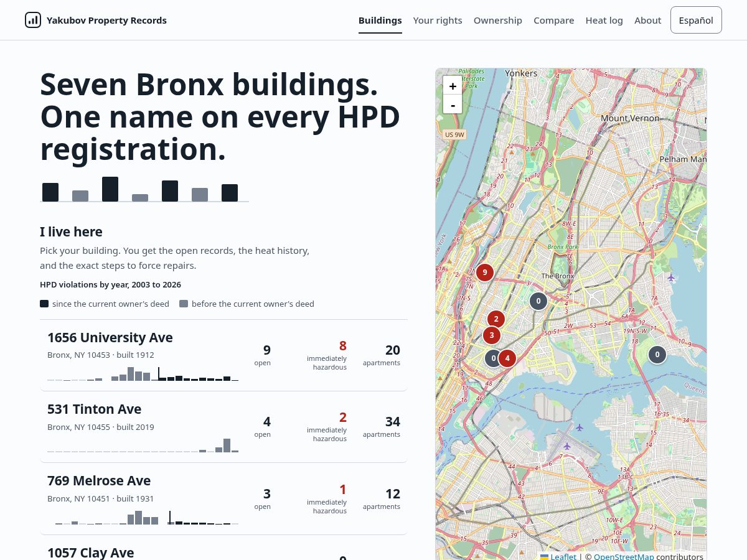Click the gray 0 marker beside the red 4 marker
This screenshot has height=560, width=747.
click(493, 358)
